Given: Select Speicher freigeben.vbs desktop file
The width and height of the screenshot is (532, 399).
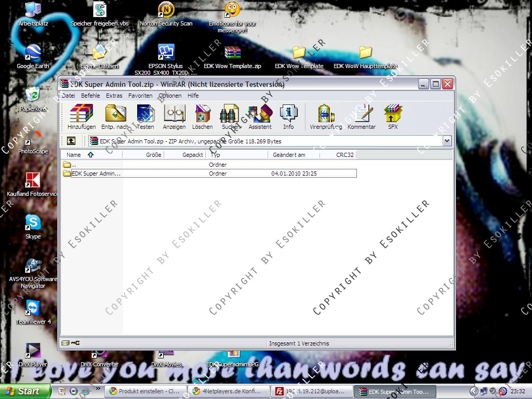Looking at the screenshot, I should [x=99, y=14].
